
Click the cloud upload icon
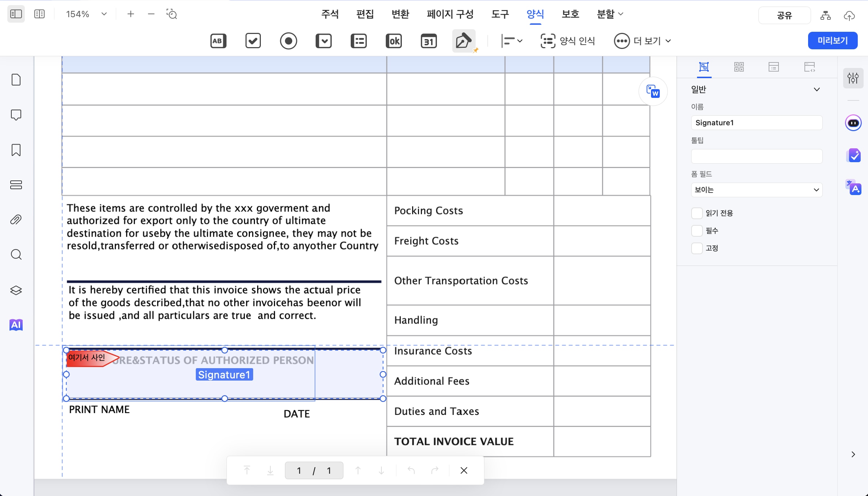tap(849, 15)
